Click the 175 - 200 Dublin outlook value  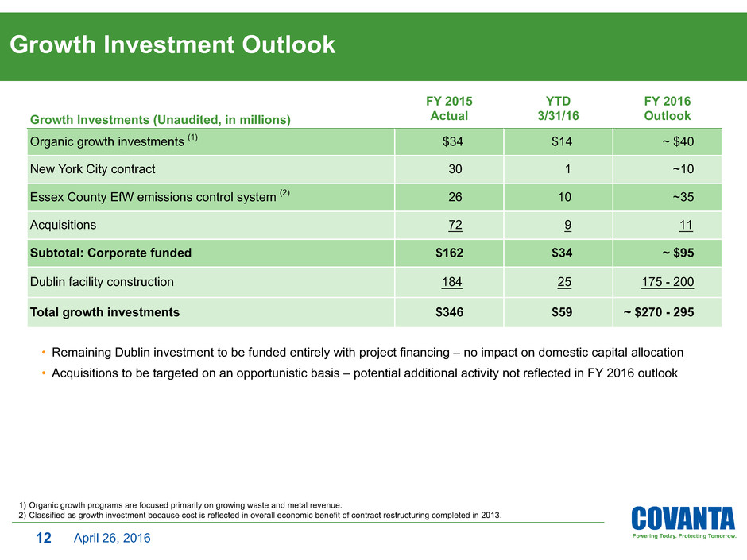667,281
